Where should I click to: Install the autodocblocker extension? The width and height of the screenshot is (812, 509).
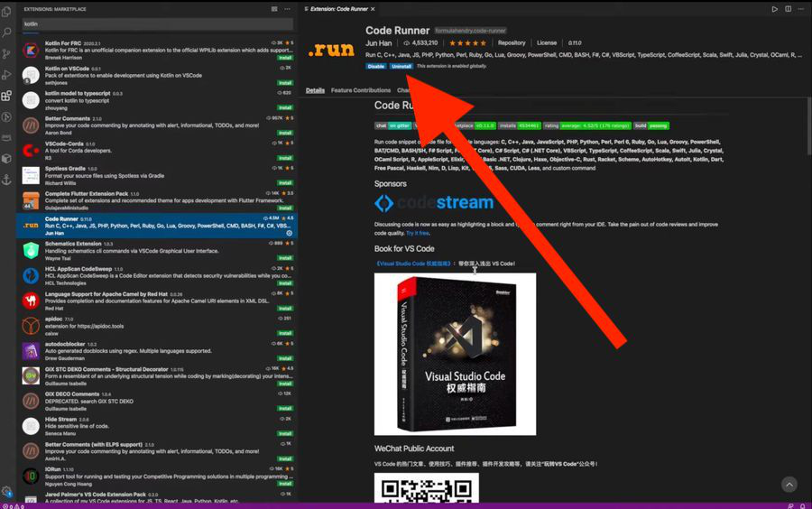pyautogui.click(x=285, y=358)
